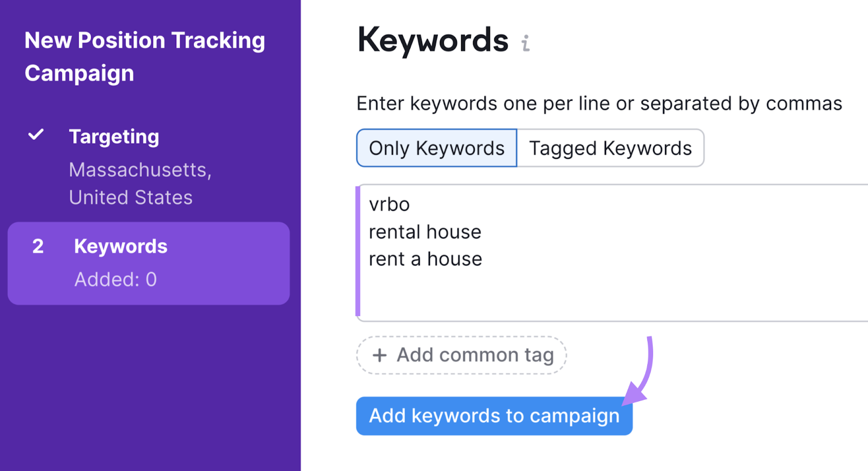Screen dimensions: 868x471
Task: Click the Add common tag button
Action: pyautogui.click(x=462, y=355)
